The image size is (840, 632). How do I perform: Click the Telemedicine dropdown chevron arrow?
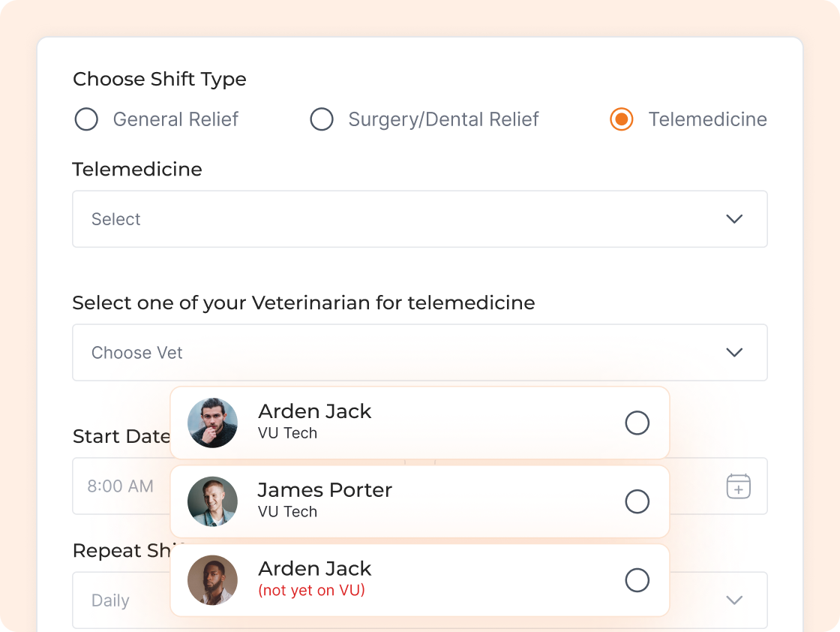click(734, 219)
